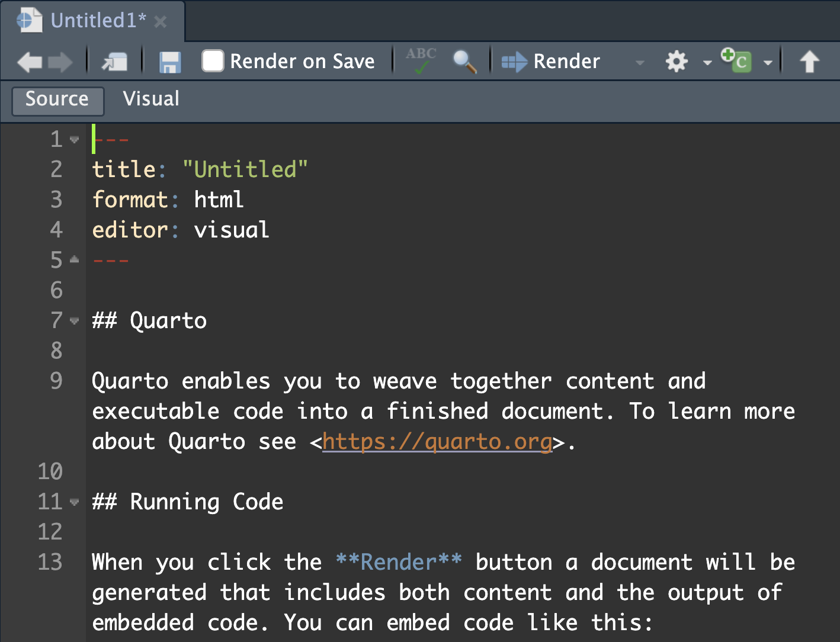Collapse the Quarto section at line 7
Screen dimensions: 840x642
click(x=74, y=321)
